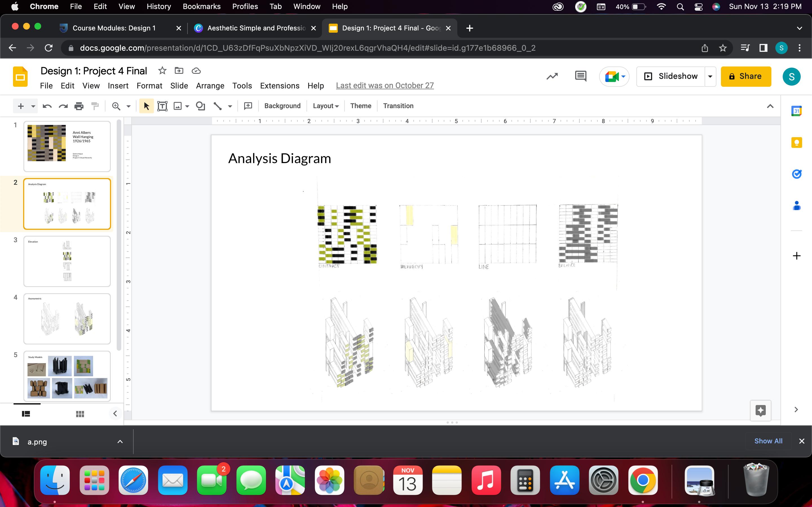The image size is (812, 507).
Task: Click the Print icon
Action: pyautogui.click(x=79, y=106)
